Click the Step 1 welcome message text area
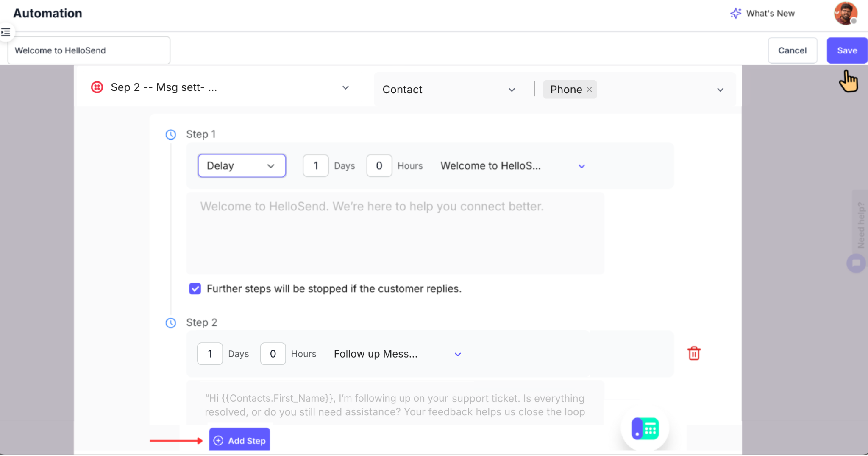Image resolution: width=868 pixels, height=456 pixels. pyautogui.click(x=395, y=233)
